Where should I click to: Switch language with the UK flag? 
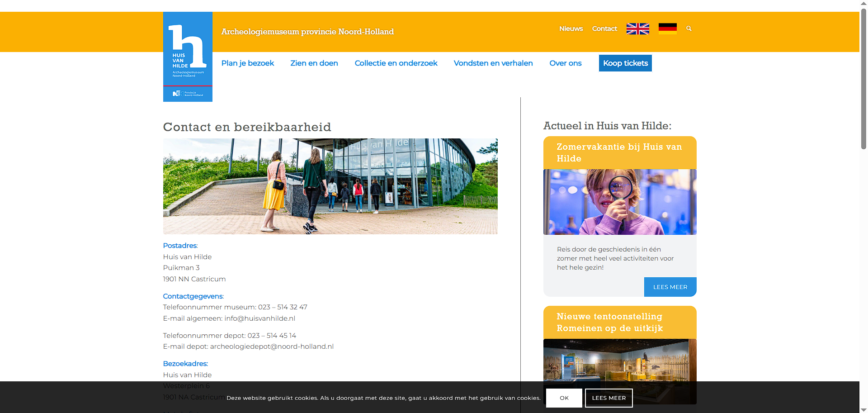coord(637,29)
